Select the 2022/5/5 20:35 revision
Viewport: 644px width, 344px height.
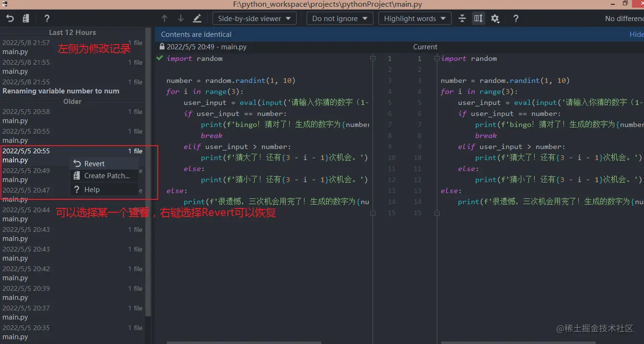coord(72,332)
